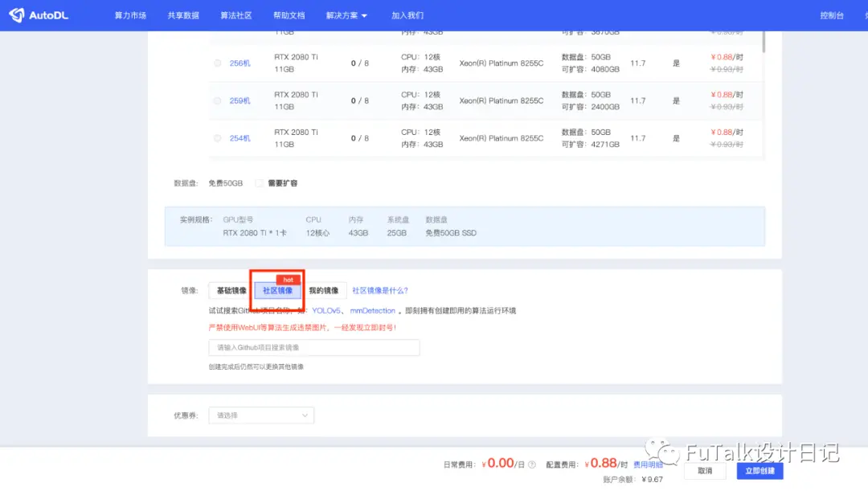This screenshot has height=491, width=868.
Task: Open the 优惠券 请选择 dropdown
Action: (261, 415)
